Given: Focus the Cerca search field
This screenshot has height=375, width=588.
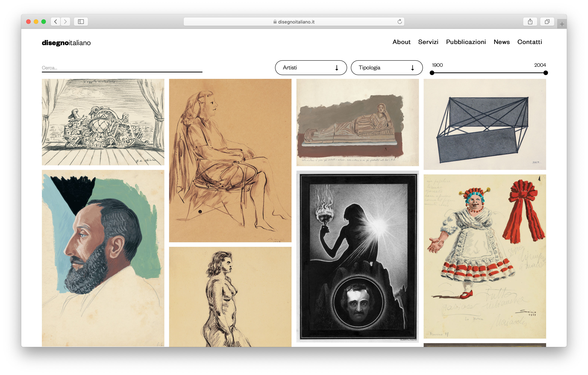Looking at the screenshot, I should (x=122, y=68).
